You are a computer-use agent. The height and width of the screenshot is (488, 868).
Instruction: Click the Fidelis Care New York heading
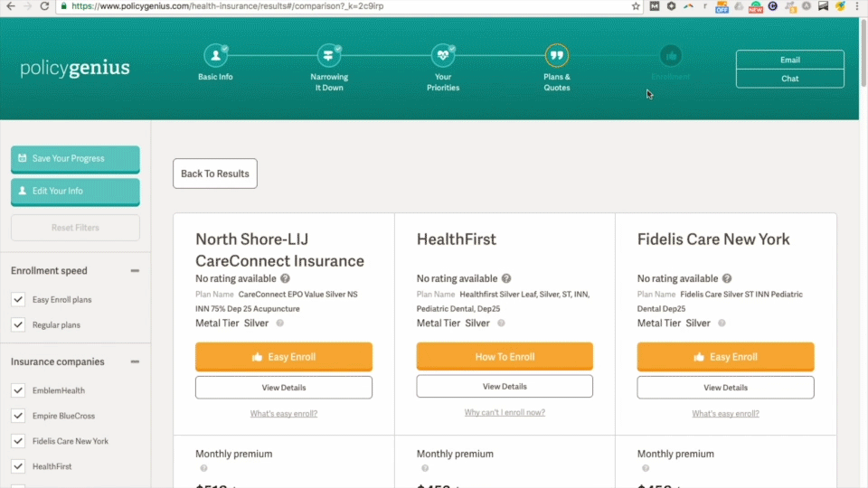tap(713, 239)
